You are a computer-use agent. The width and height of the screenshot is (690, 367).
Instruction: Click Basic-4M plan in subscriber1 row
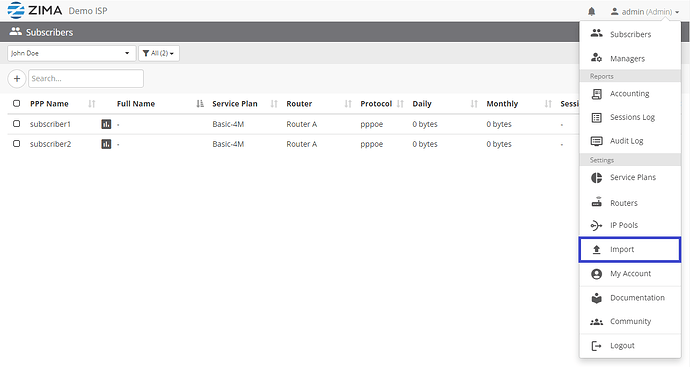click(228, 124)
